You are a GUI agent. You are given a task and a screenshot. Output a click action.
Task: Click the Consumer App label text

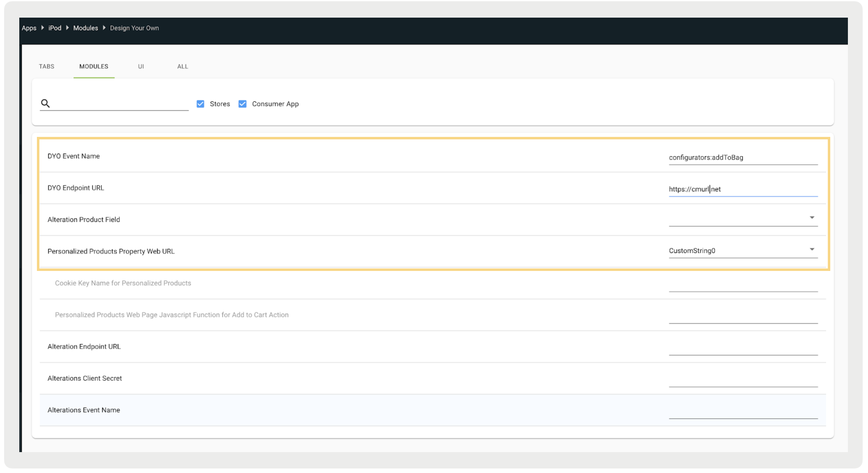275,104
